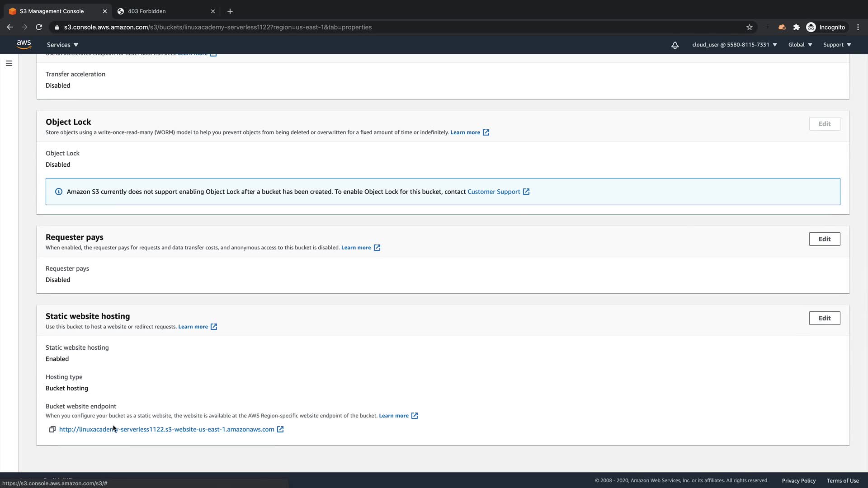Open browser extensions puzzle icon

796,27
